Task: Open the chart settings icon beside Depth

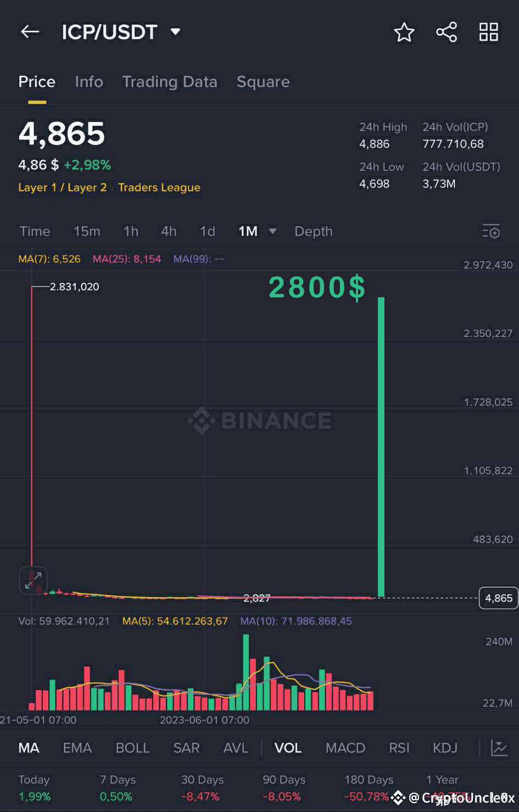Action: 492,231
